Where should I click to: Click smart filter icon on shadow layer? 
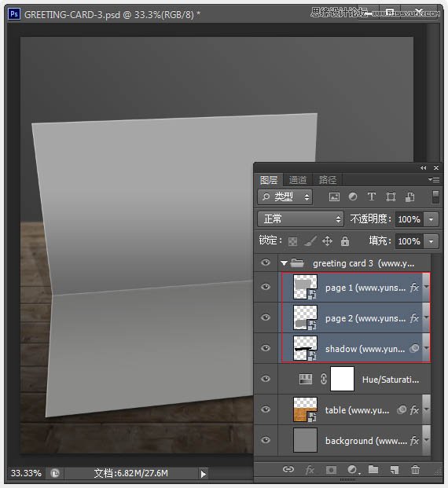click(x=414, y=348)
